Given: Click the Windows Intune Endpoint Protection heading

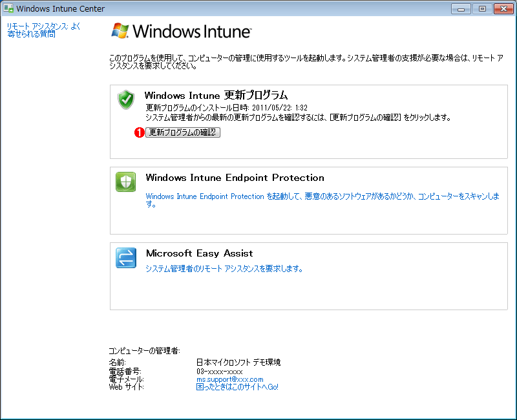Looking at the screenshot, I should click(235, 178).
